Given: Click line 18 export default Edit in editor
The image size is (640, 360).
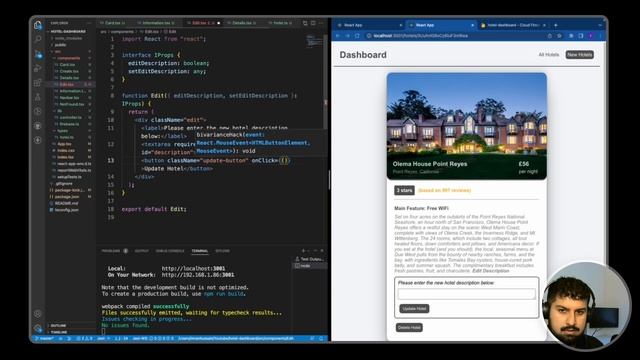Looking at the screenshot, I should tap(154, 209).
